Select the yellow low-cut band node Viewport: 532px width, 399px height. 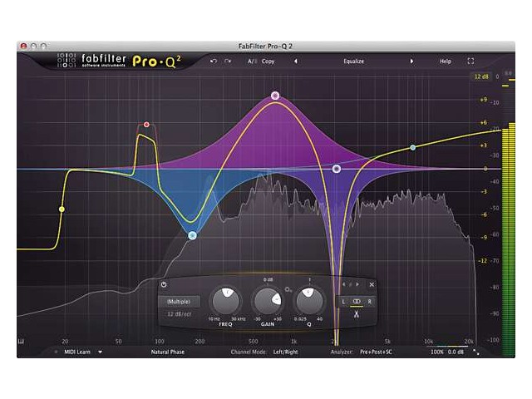[x=62, y=209]
